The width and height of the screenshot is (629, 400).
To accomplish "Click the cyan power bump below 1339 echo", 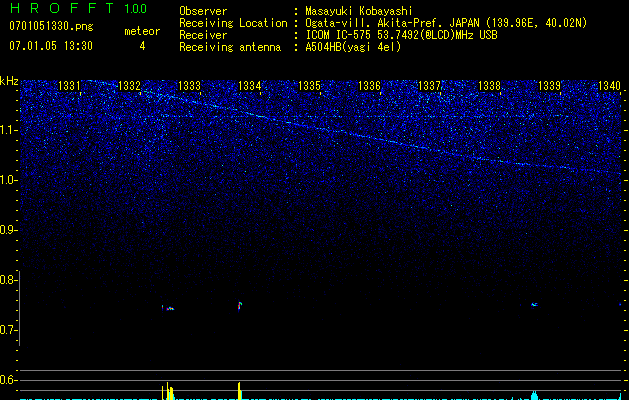I will click(534, 395).
